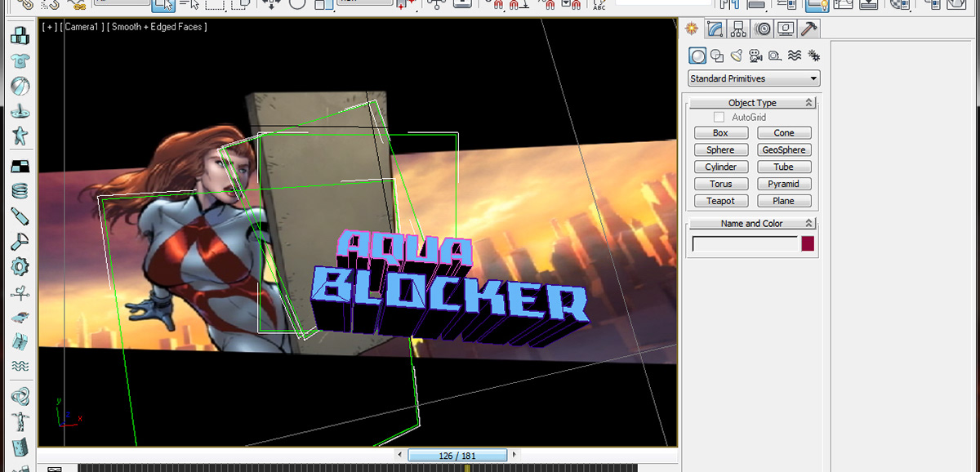Image resolution: width=980 pixels, height=472 pixels.
Task: Step forward one frame with right arrow
Action: (514, 456)
